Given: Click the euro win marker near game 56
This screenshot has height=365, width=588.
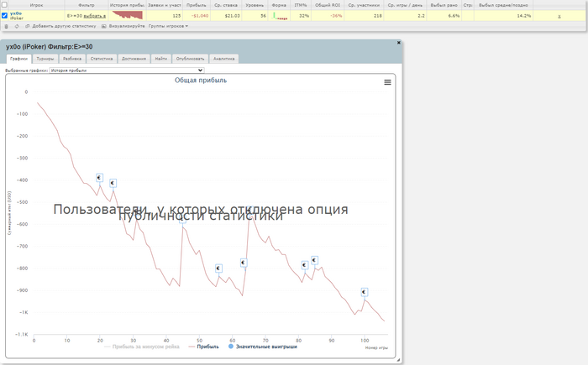Looking at the screenshot, I should 218,268.
